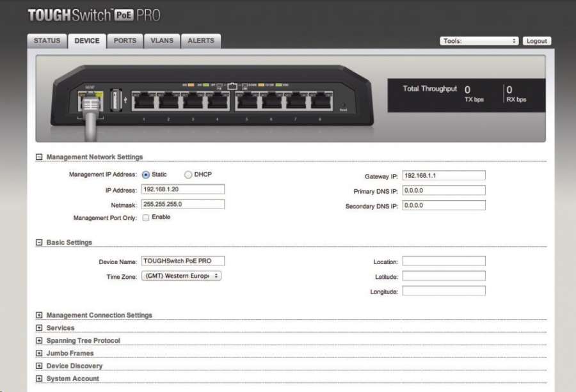Focus the Latitude input field

[x=444, y=276]
